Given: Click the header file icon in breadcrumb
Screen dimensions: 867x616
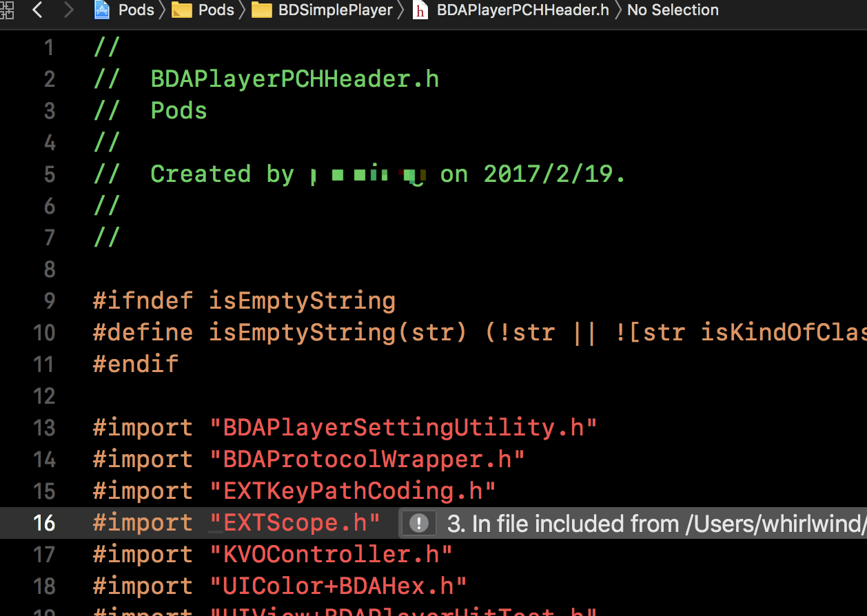Looking at the screenshot, I should (420, 10).
